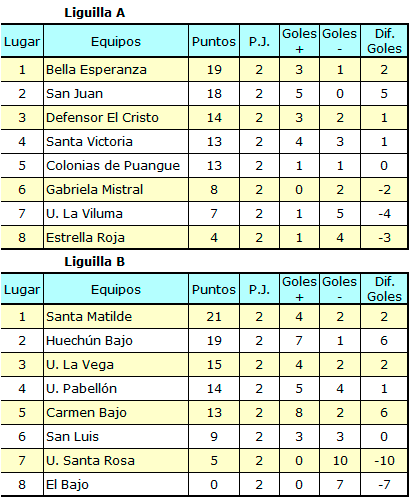Click Santa Matilde points value 21

tap(214, 316)
